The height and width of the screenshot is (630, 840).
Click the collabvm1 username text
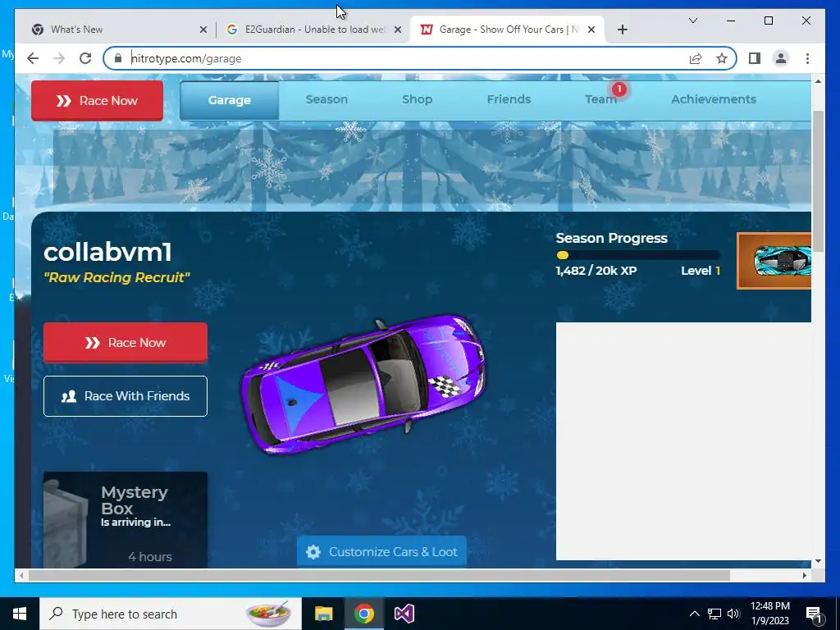click(107, 253)
